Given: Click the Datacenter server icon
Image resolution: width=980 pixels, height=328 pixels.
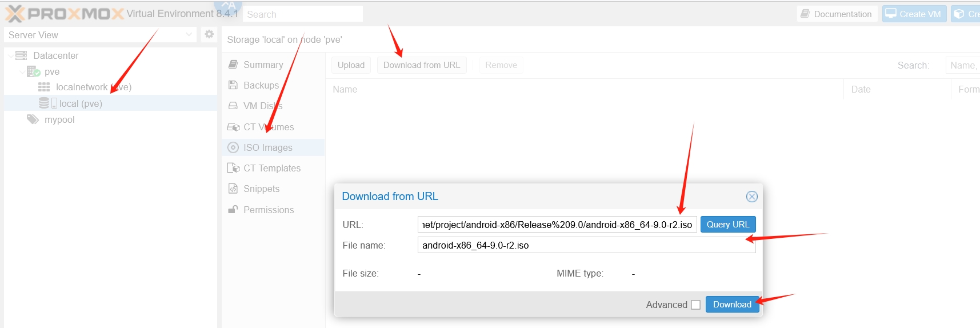Looking at the screenshot, I should pyautogui.click(x=21, y=55).
